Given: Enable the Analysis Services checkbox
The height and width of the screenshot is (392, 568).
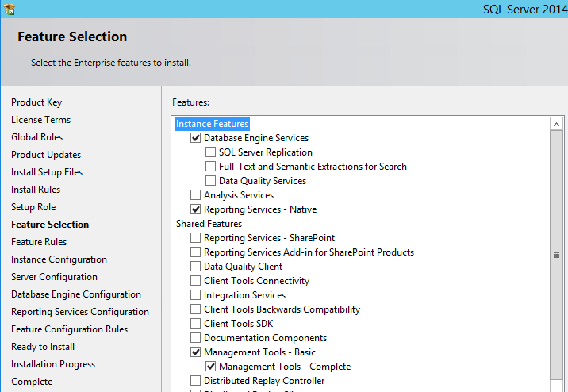Looking at the screenshot, I should pyautogui.click(x=196, y=195).
